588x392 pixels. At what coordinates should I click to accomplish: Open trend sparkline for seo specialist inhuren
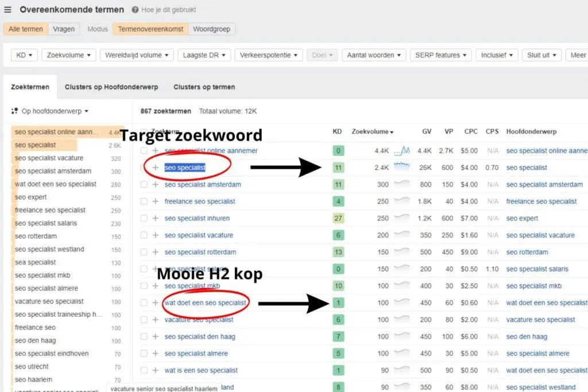point(401,217)
